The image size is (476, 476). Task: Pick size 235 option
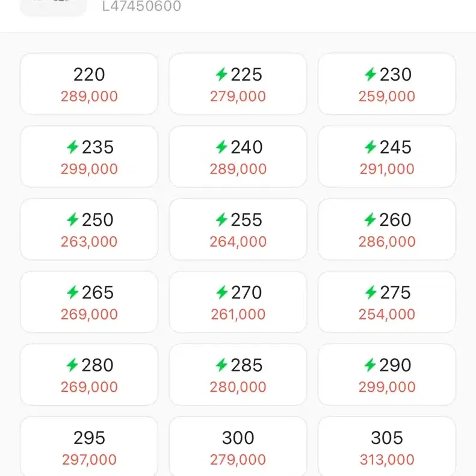[89, 157]
